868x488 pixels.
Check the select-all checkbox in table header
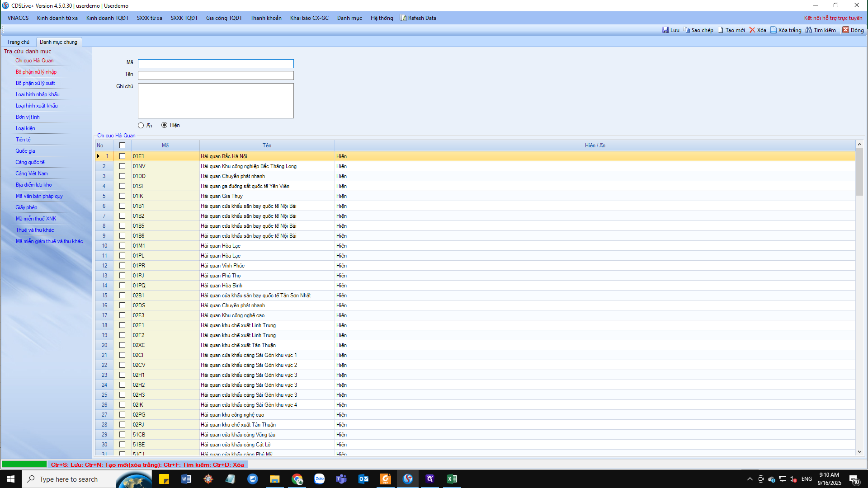pos(122,145)
